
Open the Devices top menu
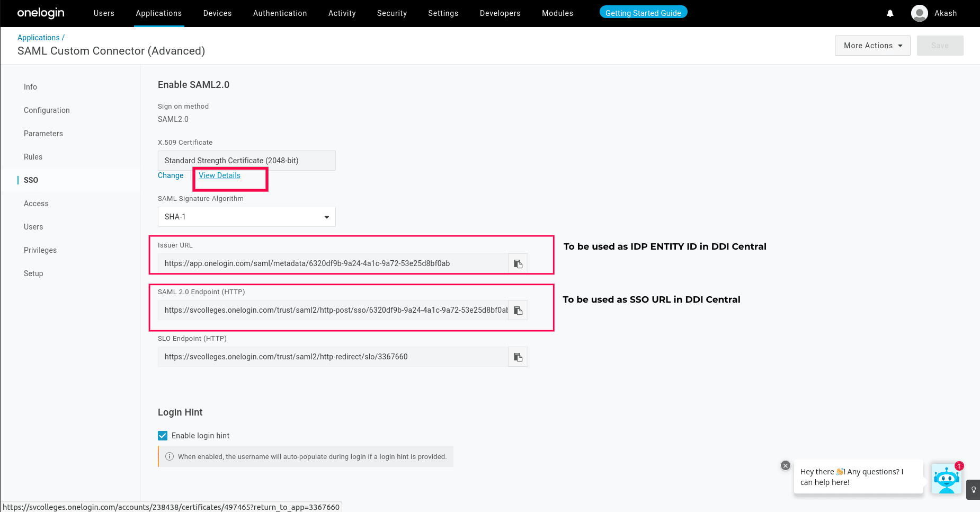218,13
